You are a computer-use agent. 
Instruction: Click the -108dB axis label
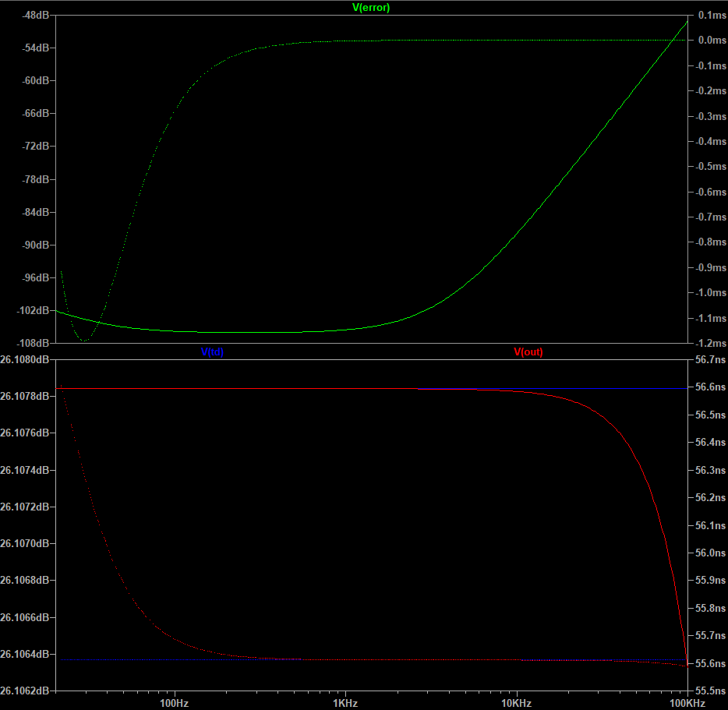pyautogui.click(x=33, y=343)
